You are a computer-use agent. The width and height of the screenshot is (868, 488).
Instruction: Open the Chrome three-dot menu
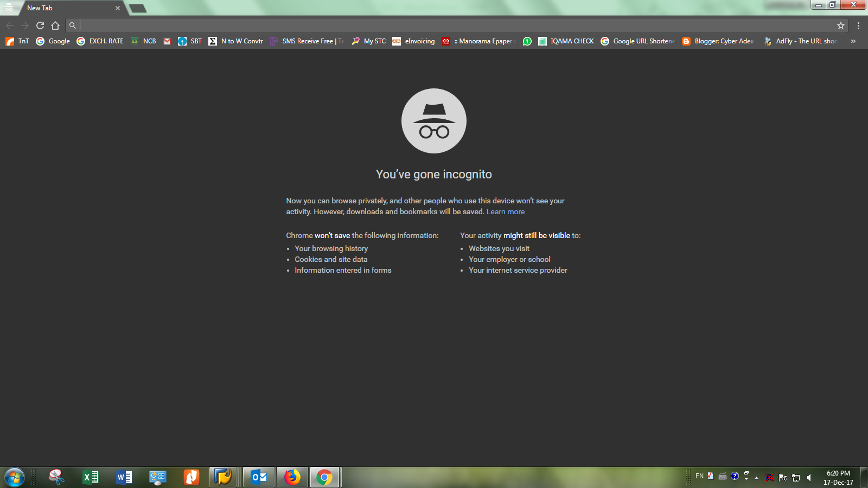858,25
